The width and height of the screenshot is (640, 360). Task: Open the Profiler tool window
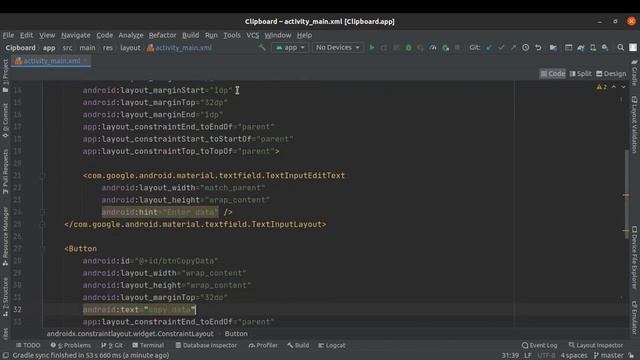[263, 345]
